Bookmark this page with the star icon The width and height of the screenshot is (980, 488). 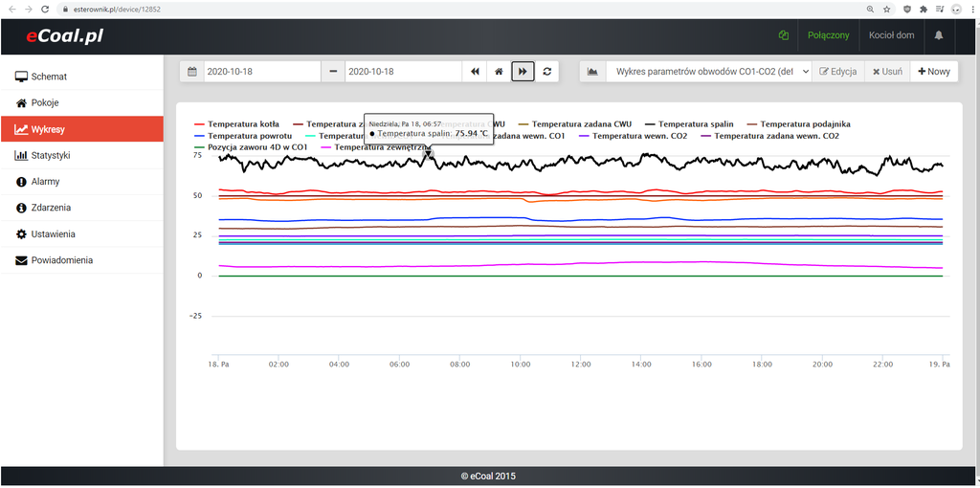point(887,9)
